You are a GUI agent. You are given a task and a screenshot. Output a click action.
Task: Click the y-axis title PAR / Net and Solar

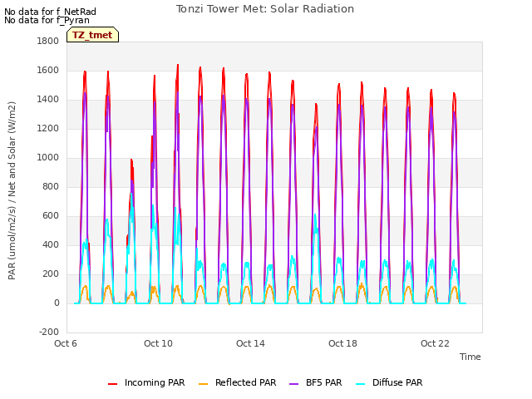[12, 190]
